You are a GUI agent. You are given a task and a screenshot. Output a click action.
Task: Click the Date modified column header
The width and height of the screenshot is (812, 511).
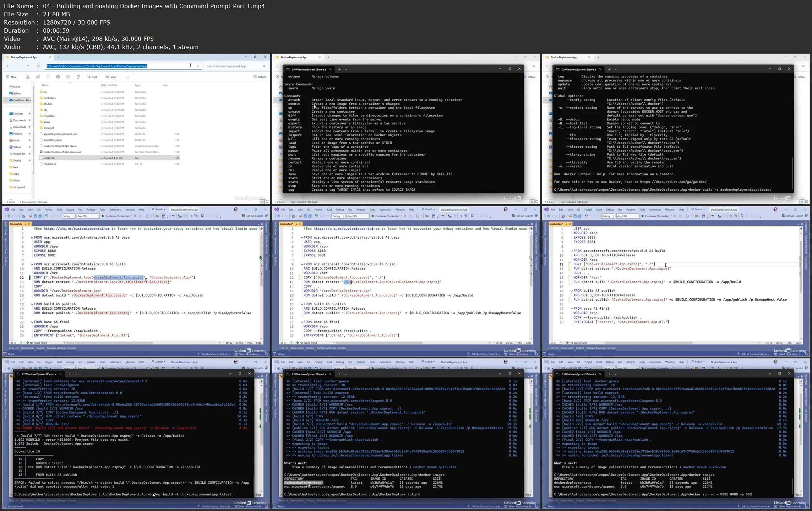pyautogui.click(x=109, y=85)
